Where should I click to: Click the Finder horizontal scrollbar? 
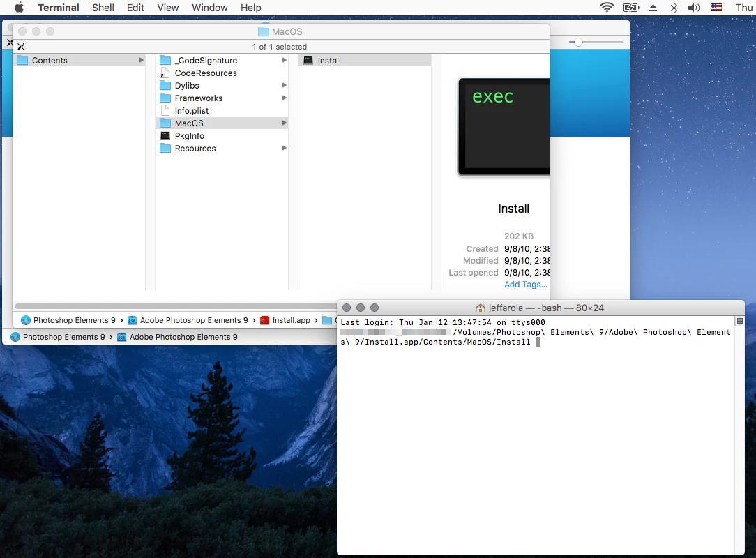coord(176,306)
